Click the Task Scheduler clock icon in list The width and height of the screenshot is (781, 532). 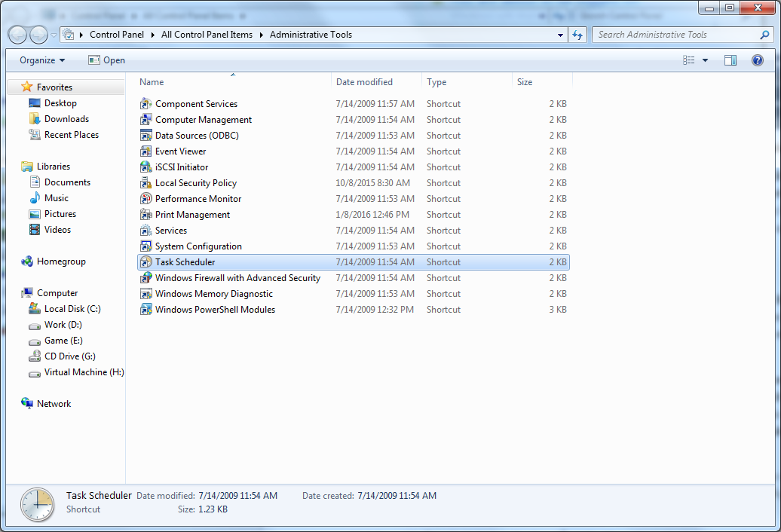point(145,261)
